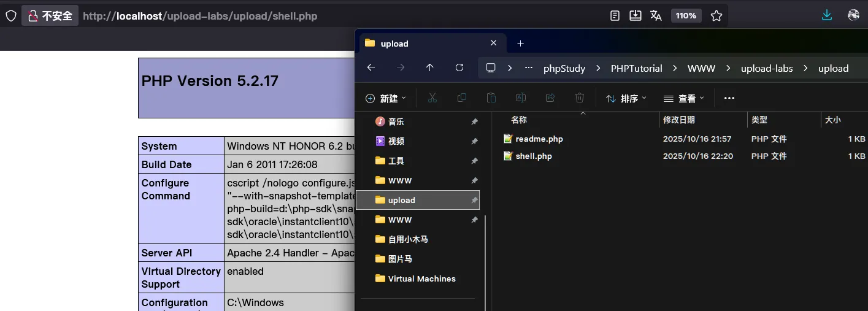Refresh the Explorer folder view
The image size is (868, 311).
coord(459,67)
